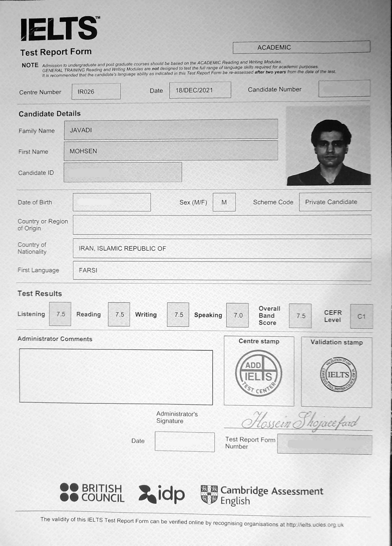Click the Overall Band Score box
Image resolution: width=392 pixels, height=546 pixels.
(300, 316)
